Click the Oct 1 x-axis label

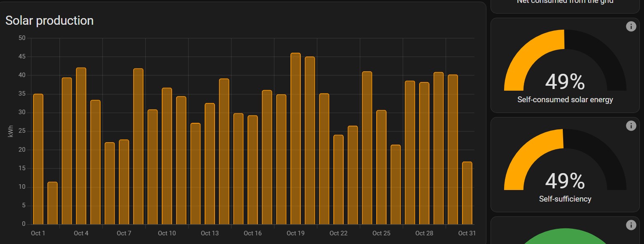tap(38, 233)
